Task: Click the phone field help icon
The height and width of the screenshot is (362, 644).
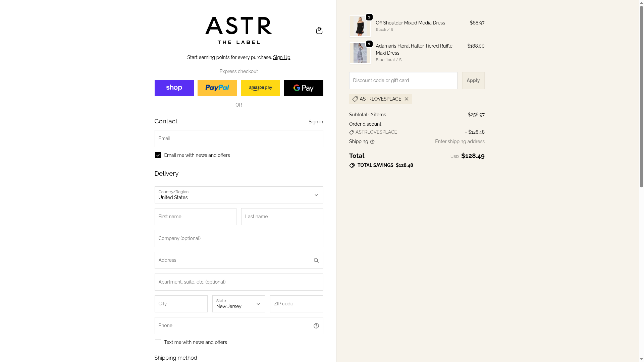Action: coord(316,326)
